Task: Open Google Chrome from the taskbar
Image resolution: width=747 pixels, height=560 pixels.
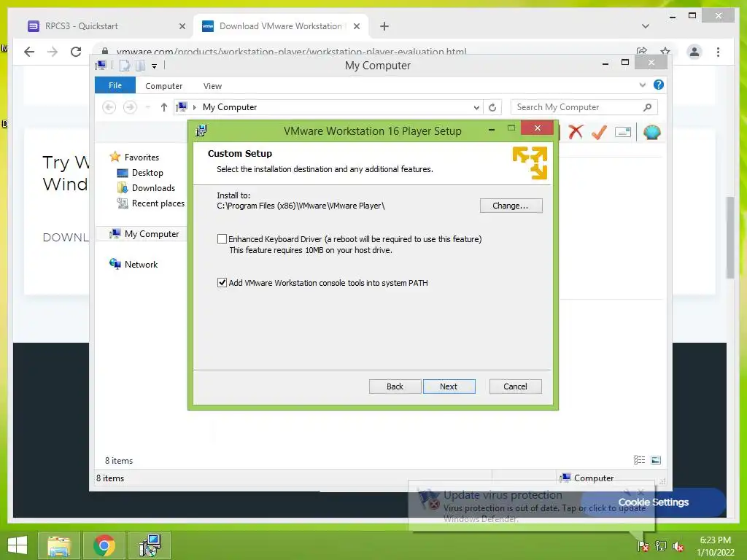Action: [104, 545]
